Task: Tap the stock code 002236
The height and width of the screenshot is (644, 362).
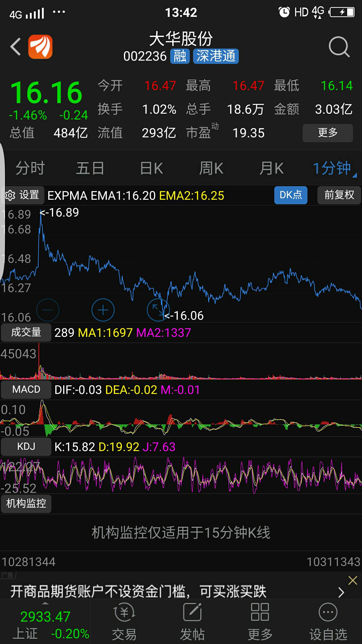Action: (x=145, y=56)
